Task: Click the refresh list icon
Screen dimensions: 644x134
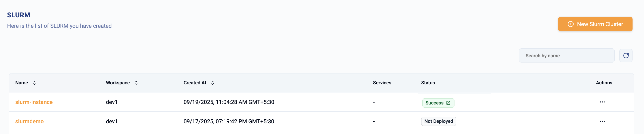Action: click(x=626, y=56)
